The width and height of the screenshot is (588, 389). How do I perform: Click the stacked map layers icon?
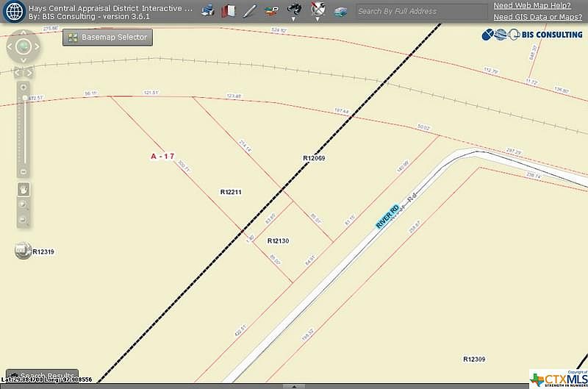(x=340, y=12)
